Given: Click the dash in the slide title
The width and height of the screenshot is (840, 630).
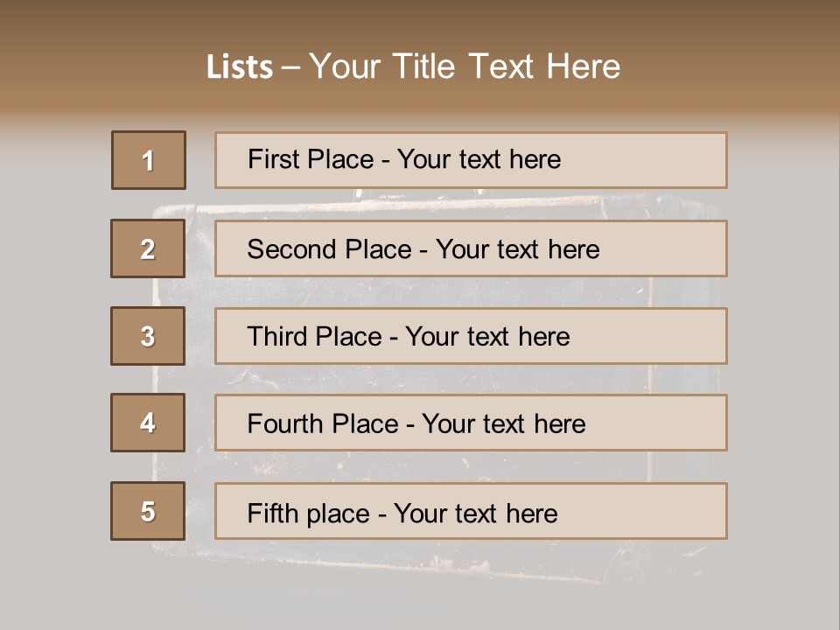Looking at the screenshot, I should (290, 66).
